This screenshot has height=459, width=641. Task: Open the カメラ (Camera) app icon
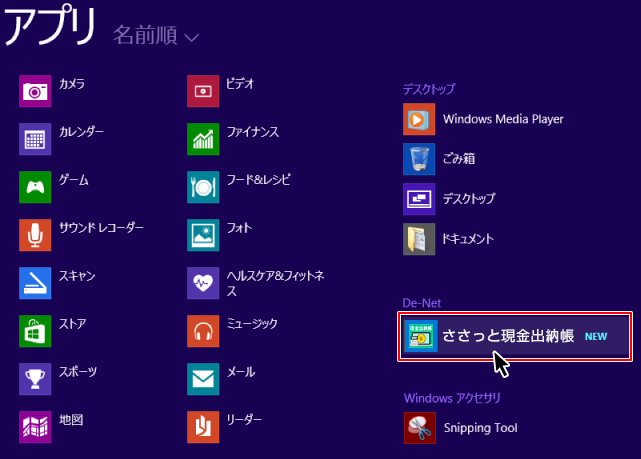[x=35, y=91]
